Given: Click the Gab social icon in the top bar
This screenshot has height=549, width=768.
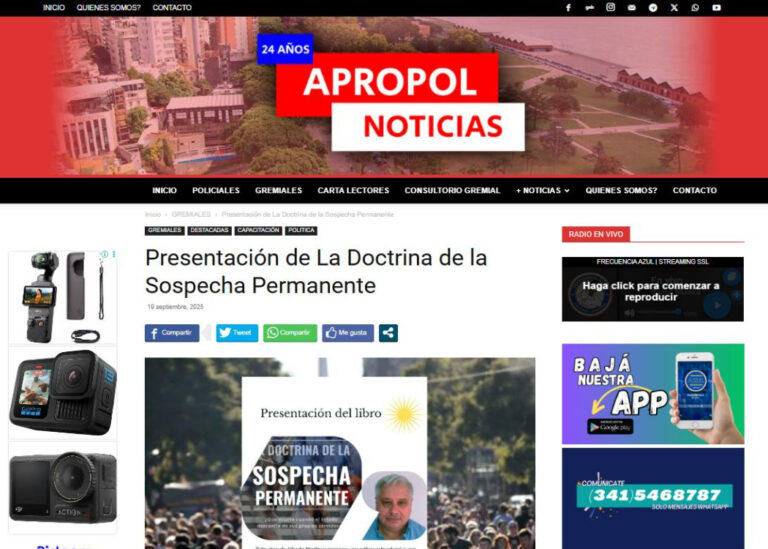Looking at the screenshot, I should pyautogui.click(x=589, y=8).
